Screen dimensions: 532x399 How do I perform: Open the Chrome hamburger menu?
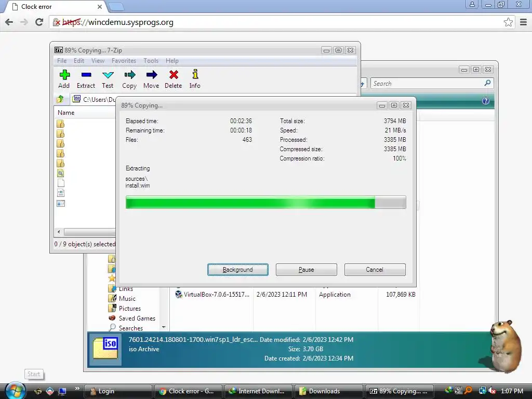coord(524,22)
